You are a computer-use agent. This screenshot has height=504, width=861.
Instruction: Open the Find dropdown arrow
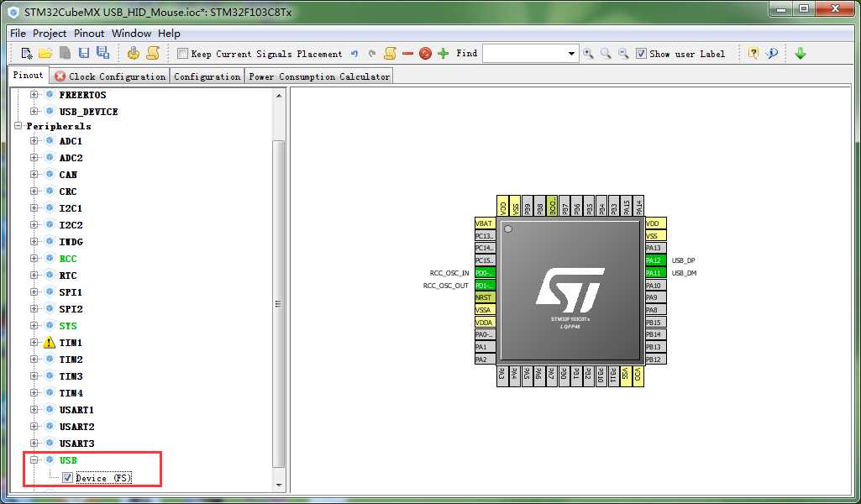click(572, 54)
